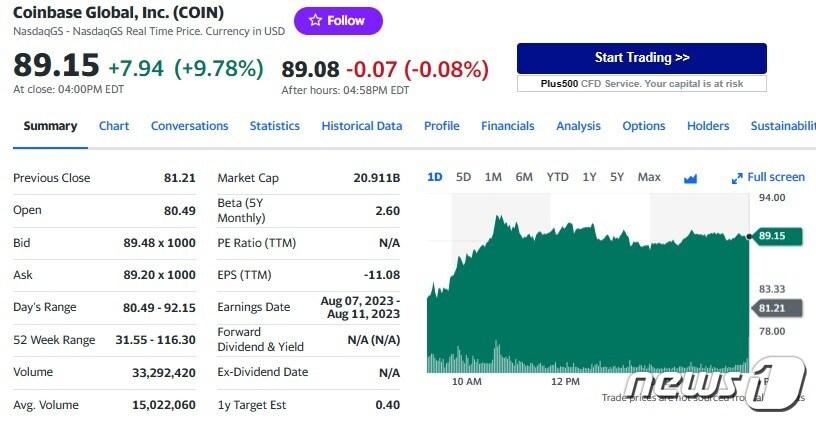
Task: View the Financials tab
Action: pyautogui.click(x=507, y=126)
